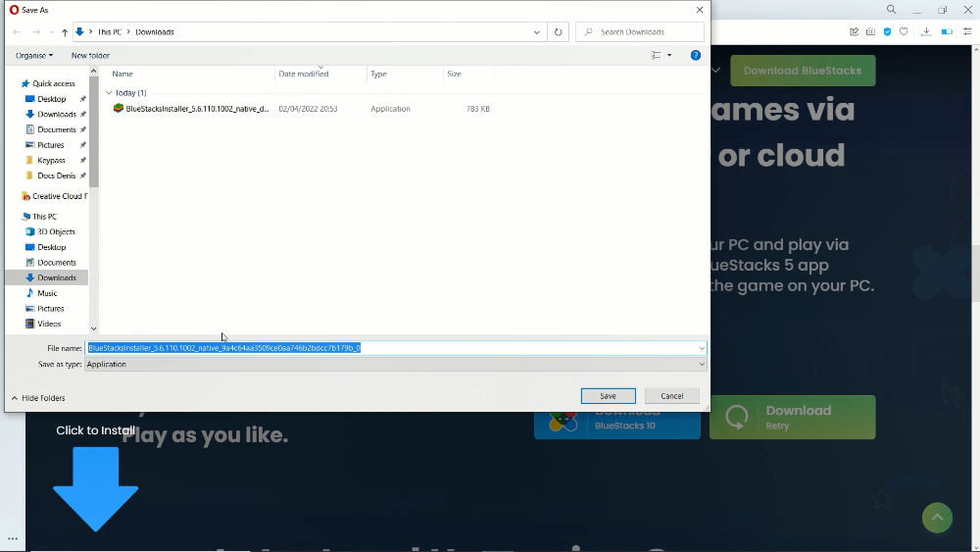Open the Organise menu
The width and height of the screenshot is (980, 552).
[33, 55]
